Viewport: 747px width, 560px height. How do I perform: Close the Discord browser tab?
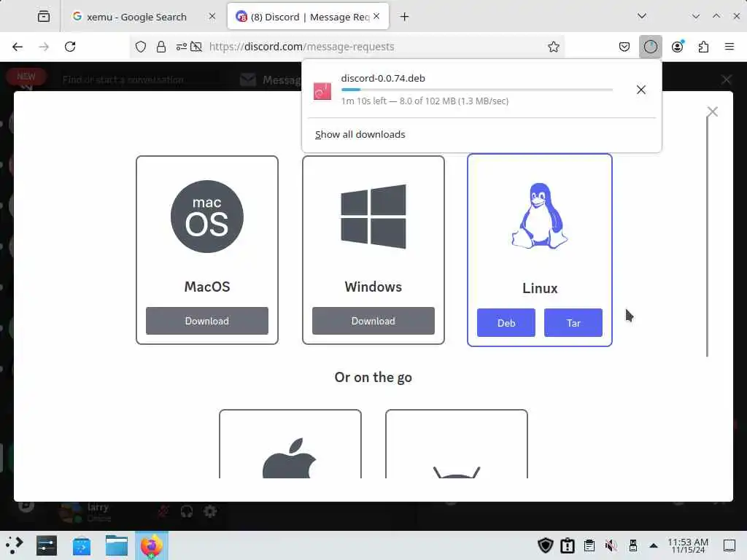pos(376,16)
